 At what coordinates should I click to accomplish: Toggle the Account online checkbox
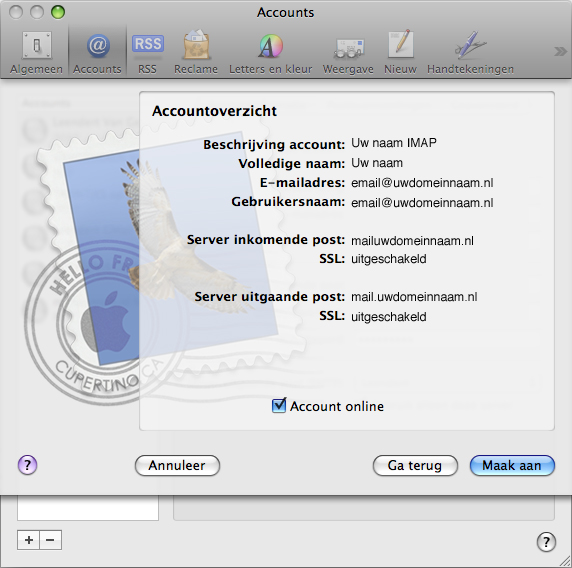[279, 406]
